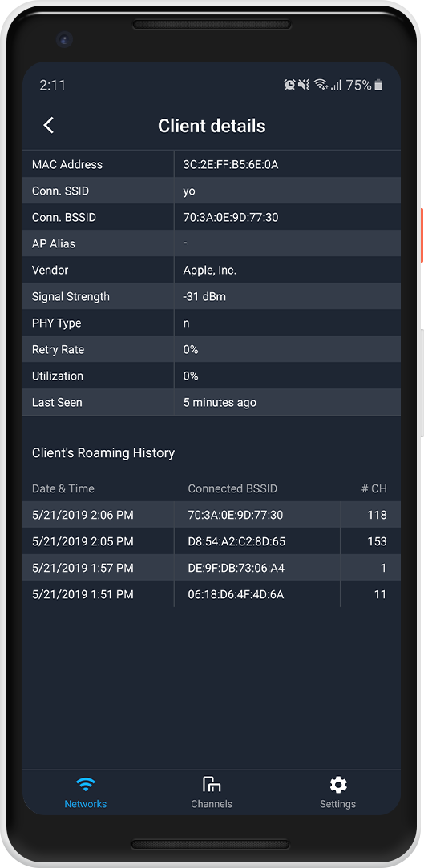
Task: Open the Networks tab icon
Action: (x=85, y=784)
